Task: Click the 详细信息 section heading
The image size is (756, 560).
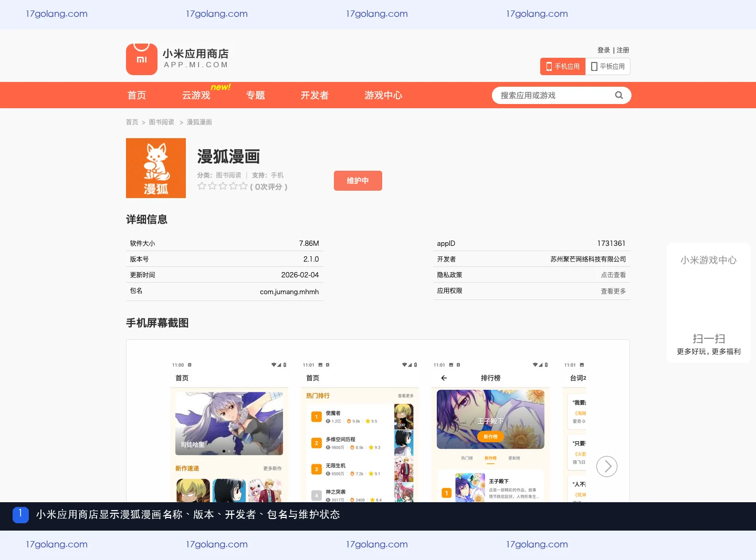Action: pos(146,220)
